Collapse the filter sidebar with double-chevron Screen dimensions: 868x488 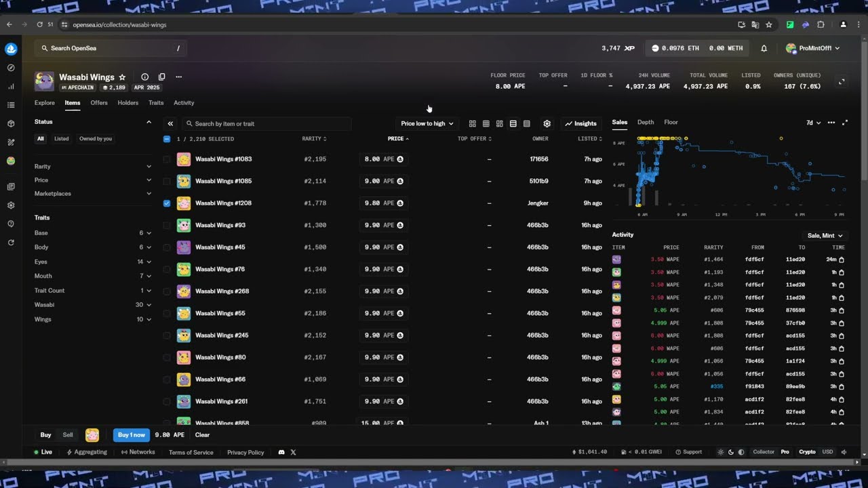tap(170, 123)
